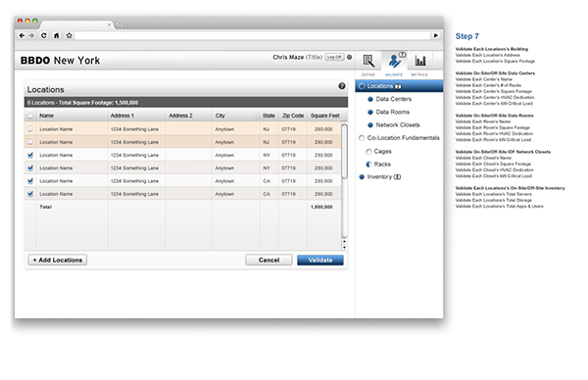Check the first NJ Location Name row checkbox
This screenshot has width=588, height=380.
coord(30,129)
